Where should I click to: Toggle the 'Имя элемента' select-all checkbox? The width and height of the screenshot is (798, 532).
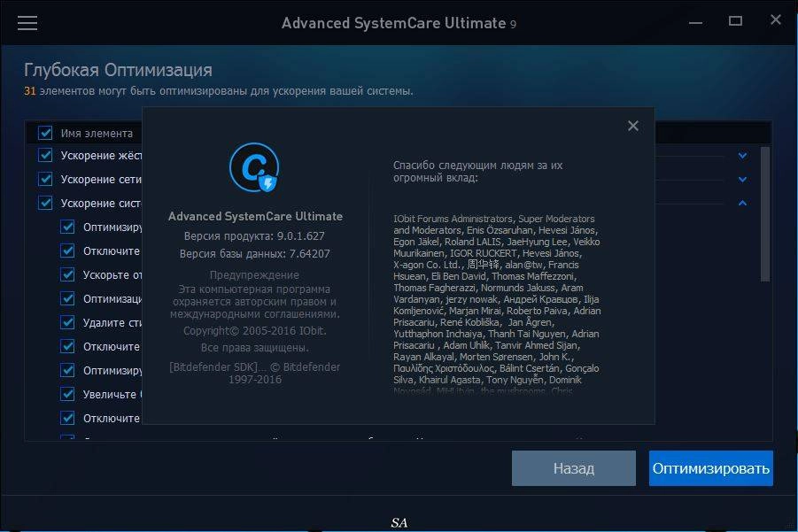click(x=45, y=134)
